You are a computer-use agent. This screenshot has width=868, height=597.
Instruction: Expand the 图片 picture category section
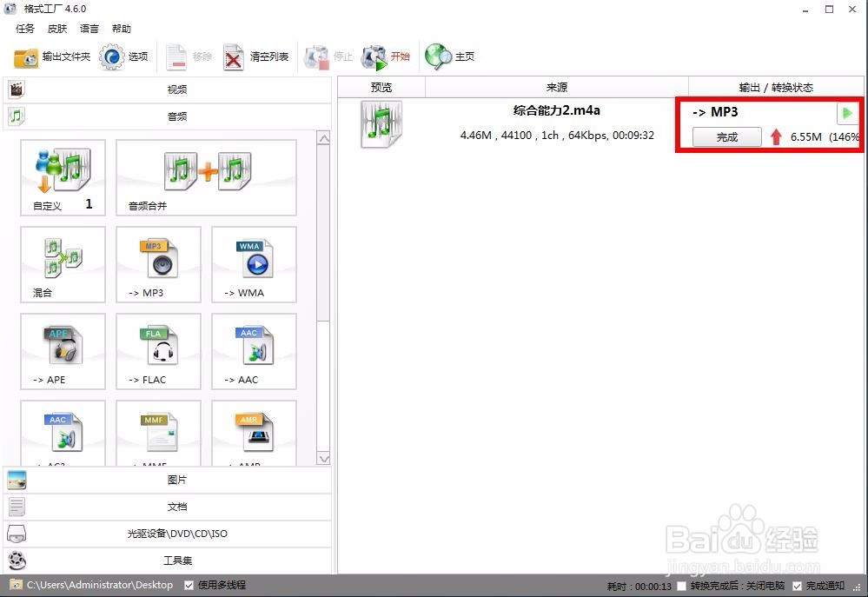[x=168, y=480]
